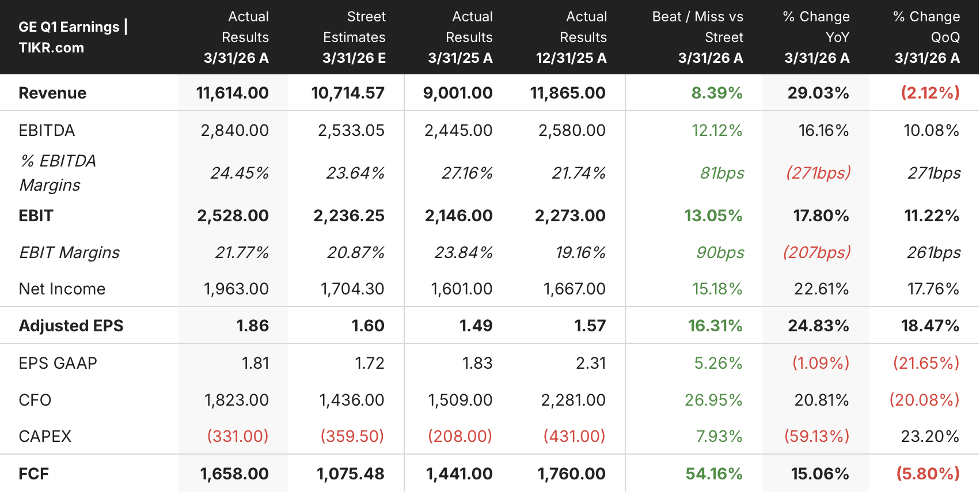Select the EPS GAAP row label

click(58, 363)
